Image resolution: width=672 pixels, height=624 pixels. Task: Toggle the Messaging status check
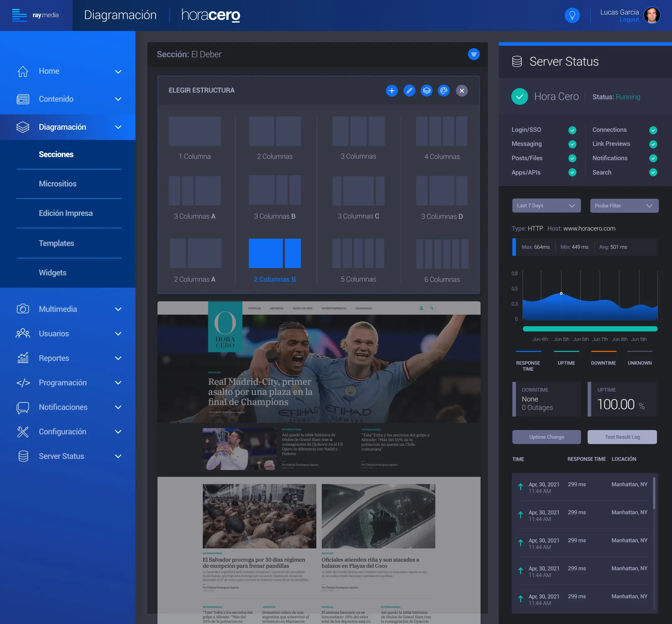[572, 144]
